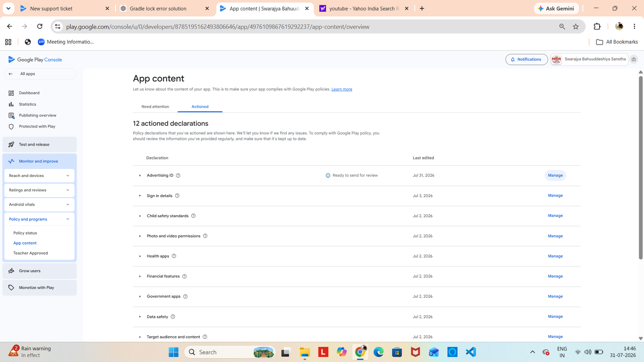Bookmark this page with the star icon
This screenshot has width=644, height=362.
pyautogui.click(x=576, y=27)
